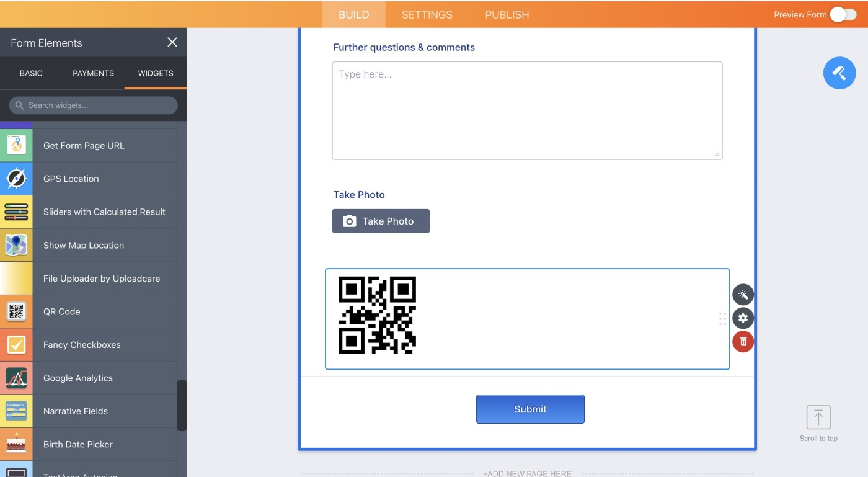Open the SETTINGS tab
The image size is (868, 477).
coord(427,14)
